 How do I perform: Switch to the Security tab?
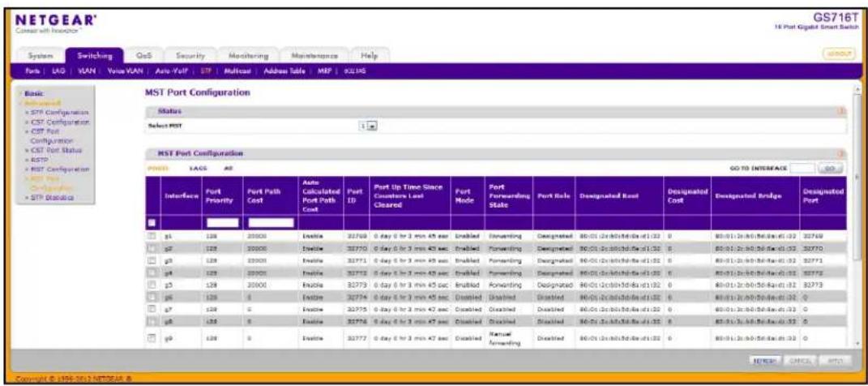click(190, 56)
